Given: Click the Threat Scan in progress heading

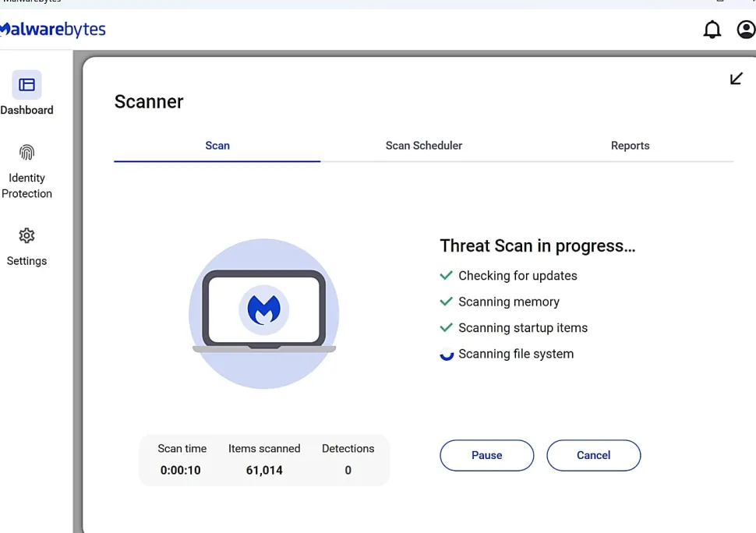Looking at the screenshot, I should coord(538,245).
